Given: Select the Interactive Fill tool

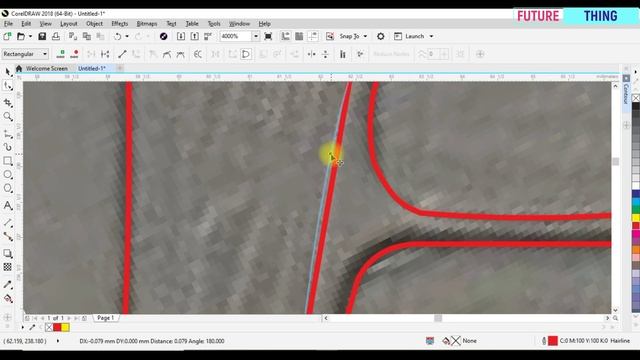Looking at the screenshot, I should (7, 298).
